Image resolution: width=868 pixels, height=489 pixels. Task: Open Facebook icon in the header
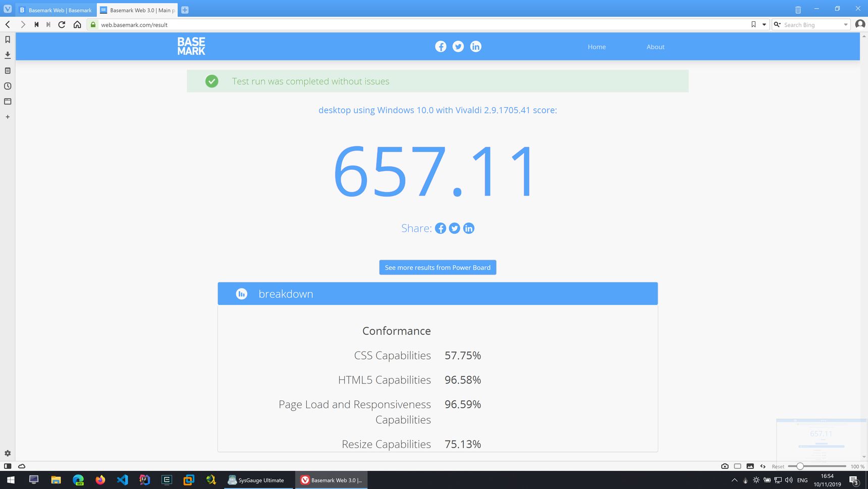(x=441, y=46)
